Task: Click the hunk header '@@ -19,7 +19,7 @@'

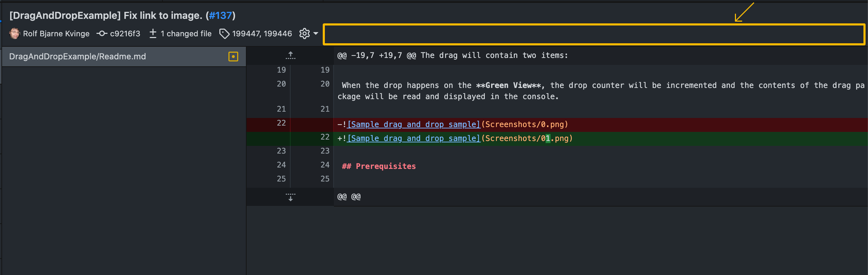Action: pyautogui.click(x=377, y=55)
